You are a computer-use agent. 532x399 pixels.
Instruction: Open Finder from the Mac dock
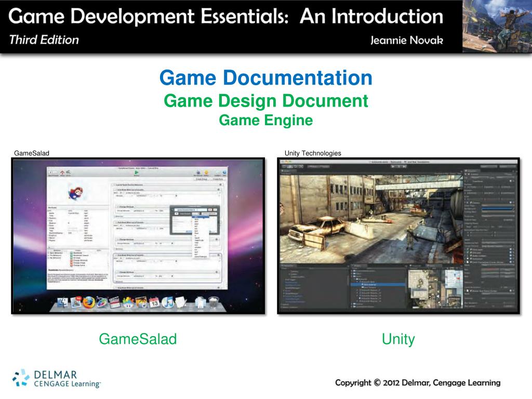pyautogui.click(x=62, y=303)
